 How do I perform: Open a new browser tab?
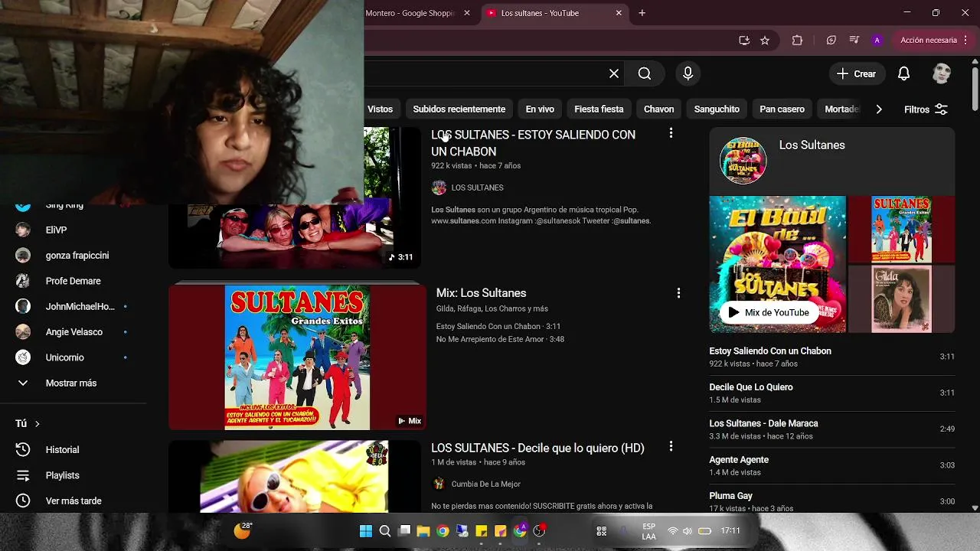pos(642,13)
